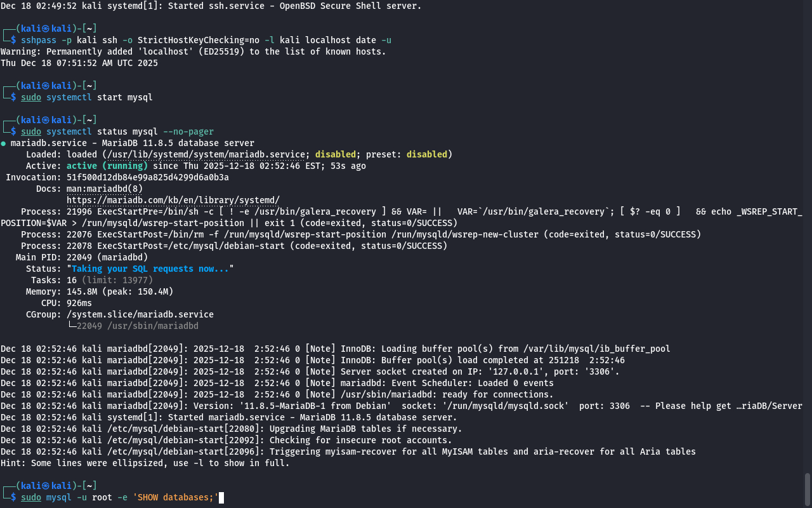Click the ㉿ symbol in the SHOW databases prompt
812x508 pixels.
click(x=46, y=486)
